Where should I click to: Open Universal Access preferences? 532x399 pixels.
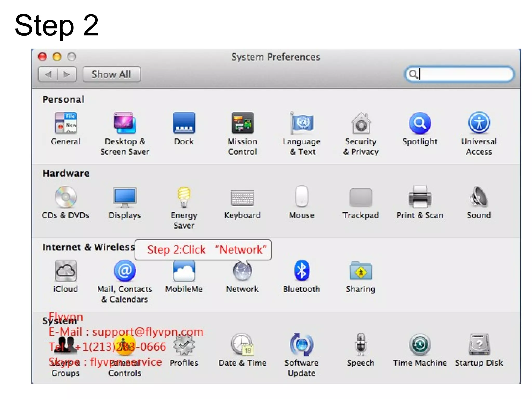coord(479,123)
